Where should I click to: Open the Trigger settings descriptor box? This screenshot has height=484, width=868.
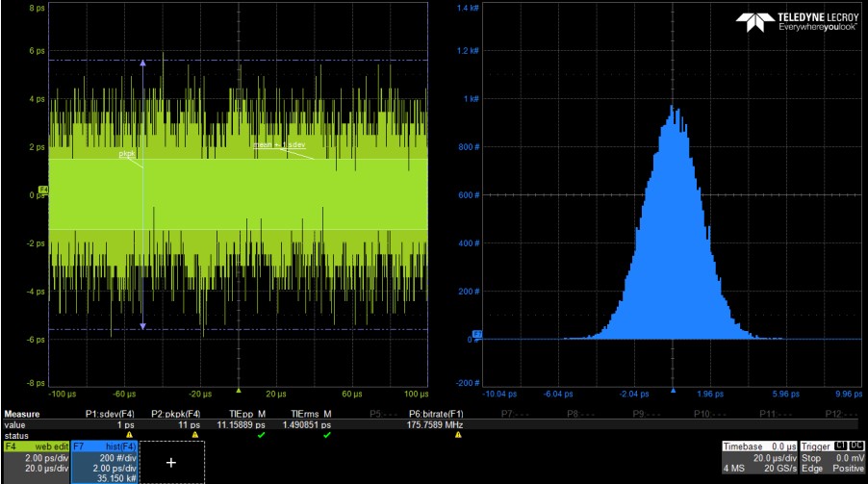(834, 458)
